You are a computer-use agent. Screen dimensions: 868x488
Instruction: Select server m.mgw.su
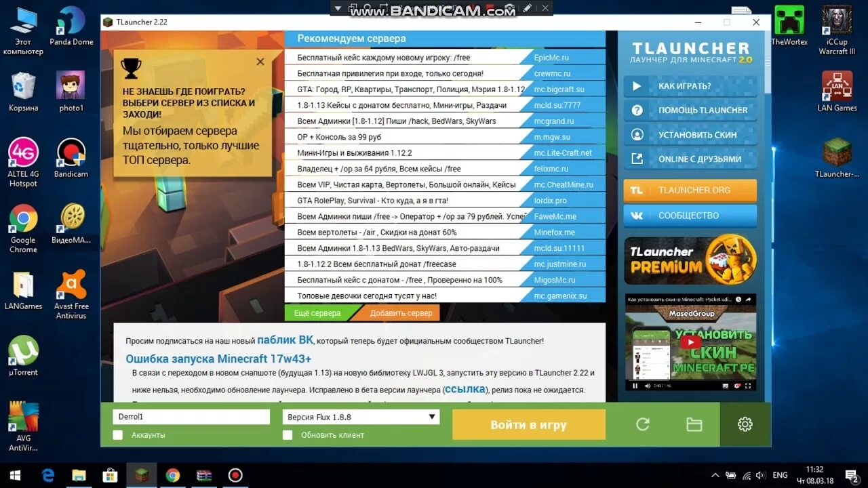(552, 137)
